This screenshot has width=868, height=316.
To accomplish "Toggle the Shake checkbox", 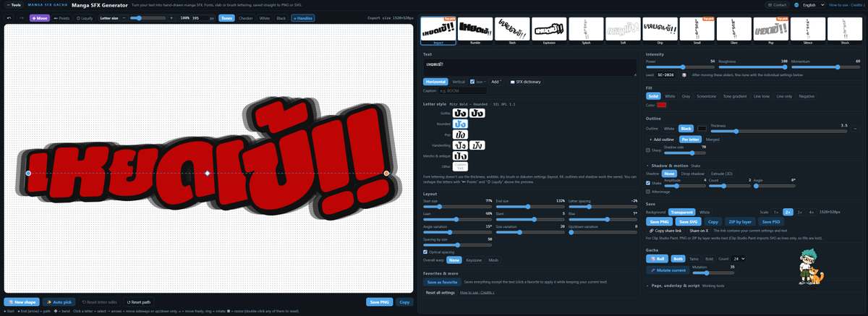I will (648, 182).
